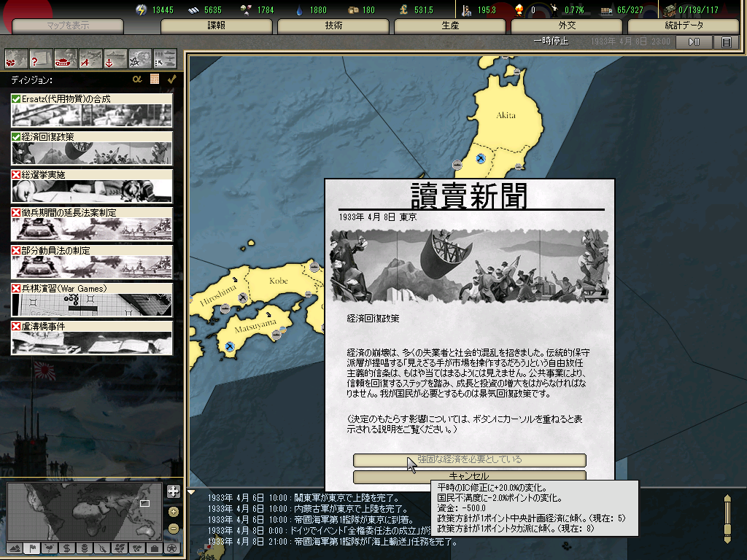Viewport: 747px width, 560px height.
Task: Switch to supply map mode (stacked coins icon)
Action: click(85, 548)
